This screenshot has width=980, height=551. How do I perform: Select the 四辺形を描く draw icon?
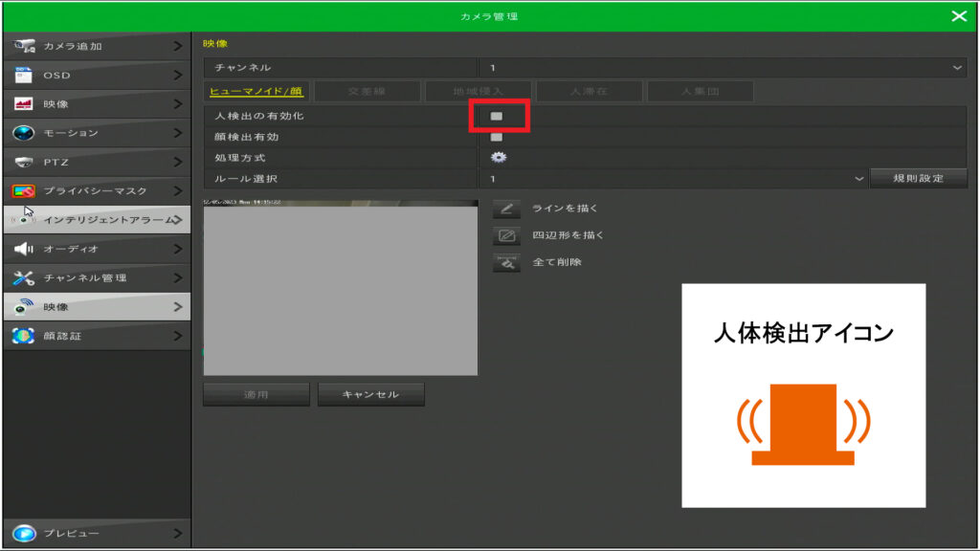tap(507, 235)
